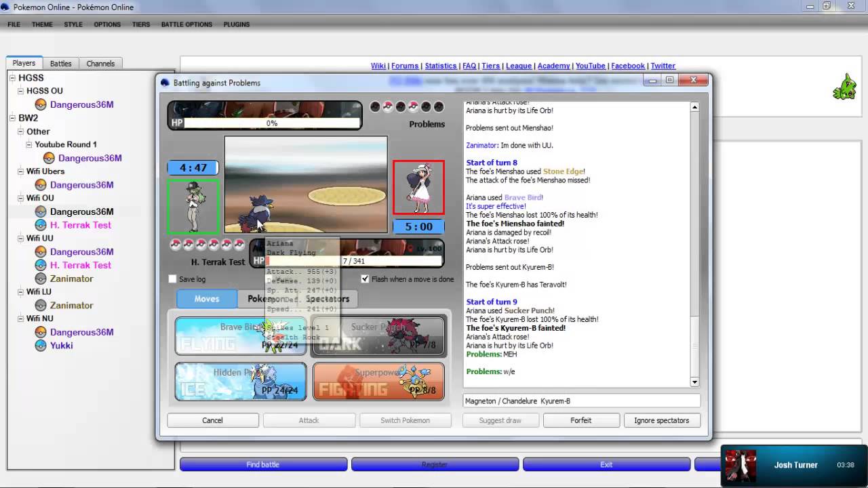
Task: Collapse the Wifi Ubers node
Action: point(21,171)
